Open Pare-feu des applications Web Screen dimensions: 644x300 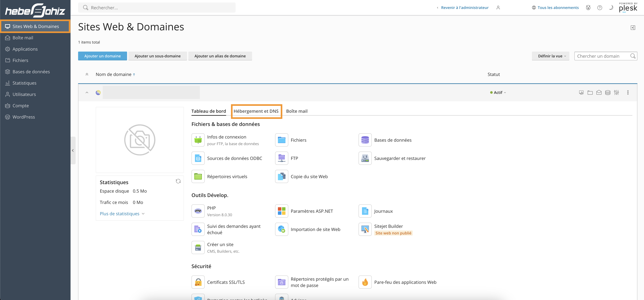pyautogui.click(x=405, y=282)
